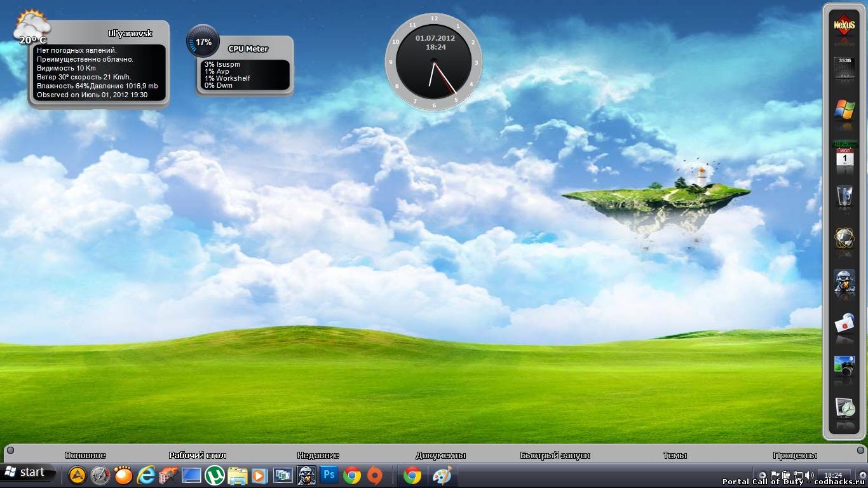Open the clock document icon in dock

[x=844, y=408]
